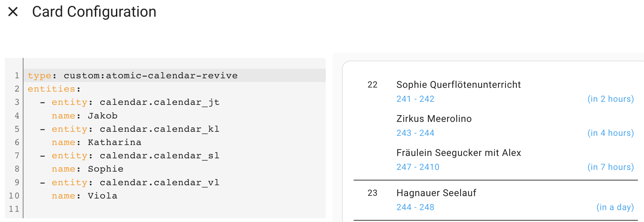
Task: Click the name Sophie line in editor
Action: click(87, 169)
